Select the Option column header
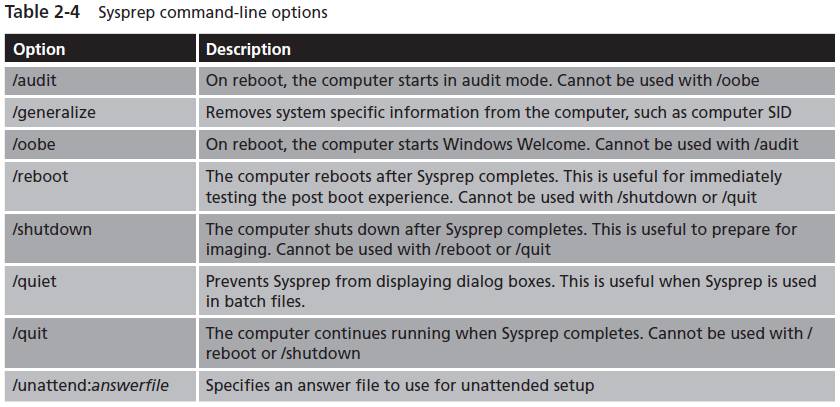Viewport: 840px width, 407px height. tap(100, 49)
